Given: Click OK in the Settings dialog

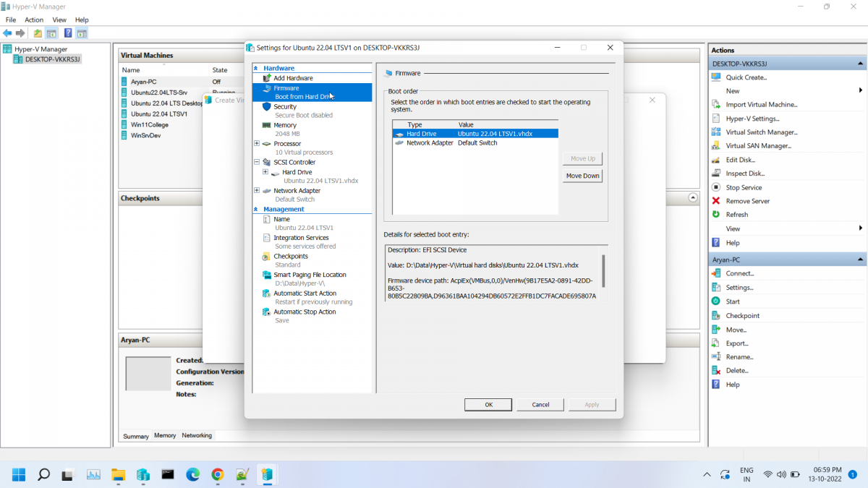Looking at the screenshot, I should (488, 405).
